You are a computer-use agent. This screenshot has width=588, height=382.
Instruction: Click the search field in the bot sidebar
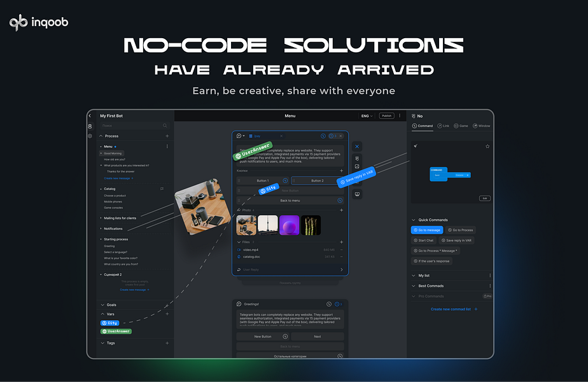coord(135,125)
